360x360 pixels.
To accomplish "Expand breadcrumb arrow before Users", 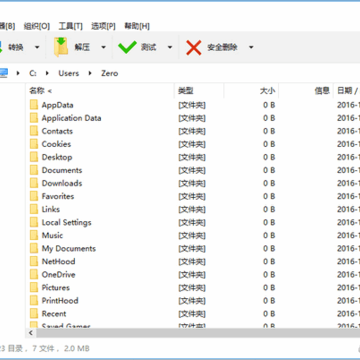I will (47, 73).
